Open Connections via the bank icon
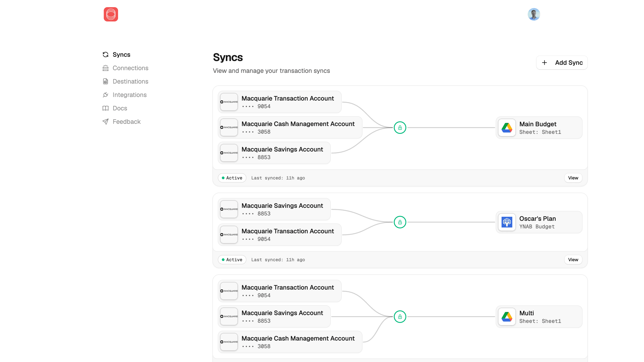The height and width of the screenshot is (362, 644). [106, 68]
